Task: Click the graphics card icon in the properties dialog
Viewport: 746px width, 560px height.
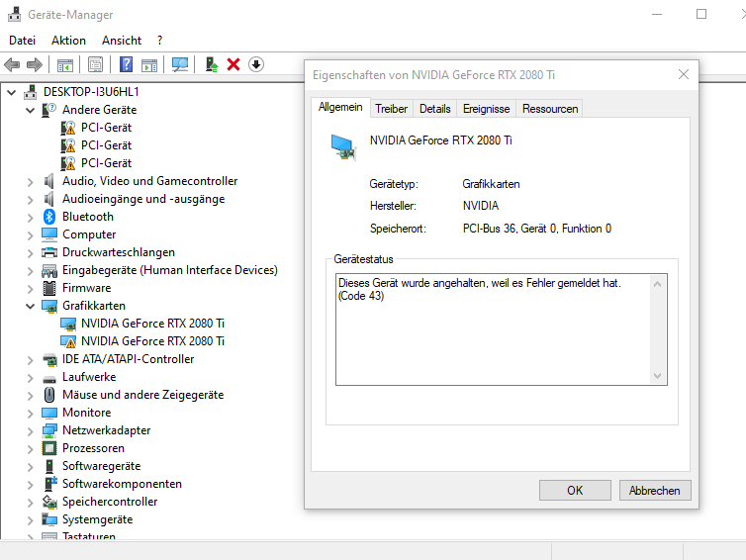Action: point(343,147)
